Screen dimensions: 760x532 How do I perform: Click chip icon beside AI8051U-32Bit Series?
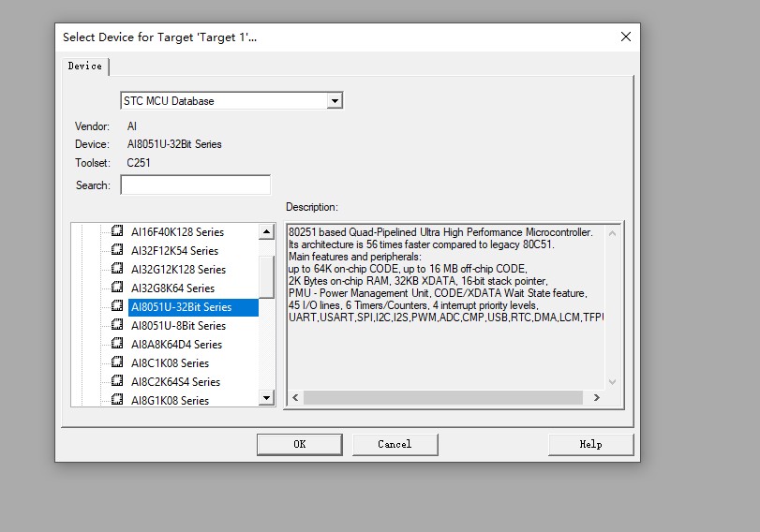[x=117, y=305]
